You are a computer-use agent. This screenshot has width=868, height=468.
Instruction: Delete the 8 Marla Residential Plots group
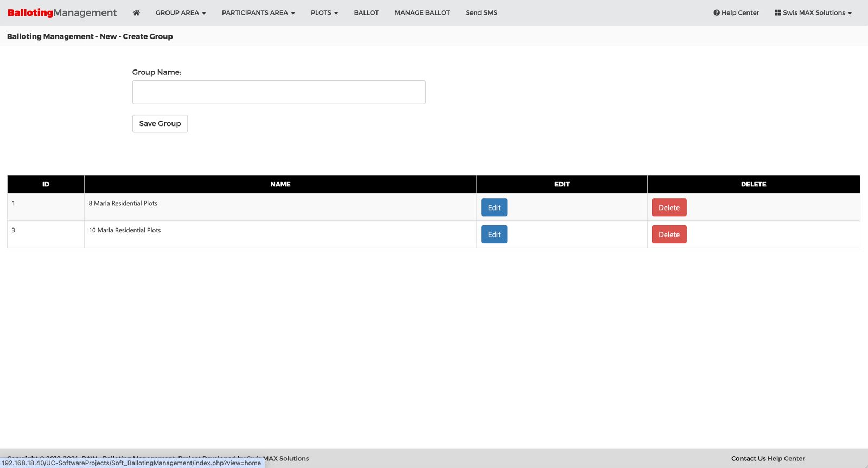coord(669,207)
